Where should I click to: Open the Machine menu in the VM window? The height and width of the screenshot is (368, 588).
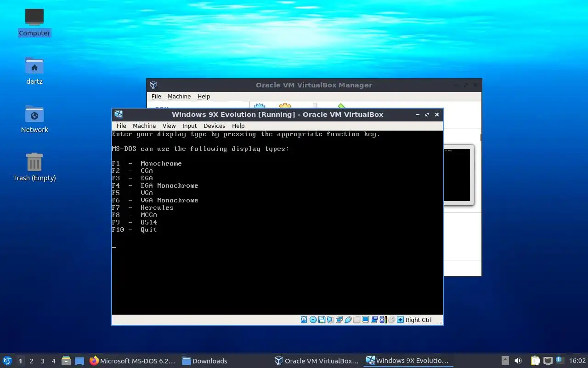pos(144,126)
